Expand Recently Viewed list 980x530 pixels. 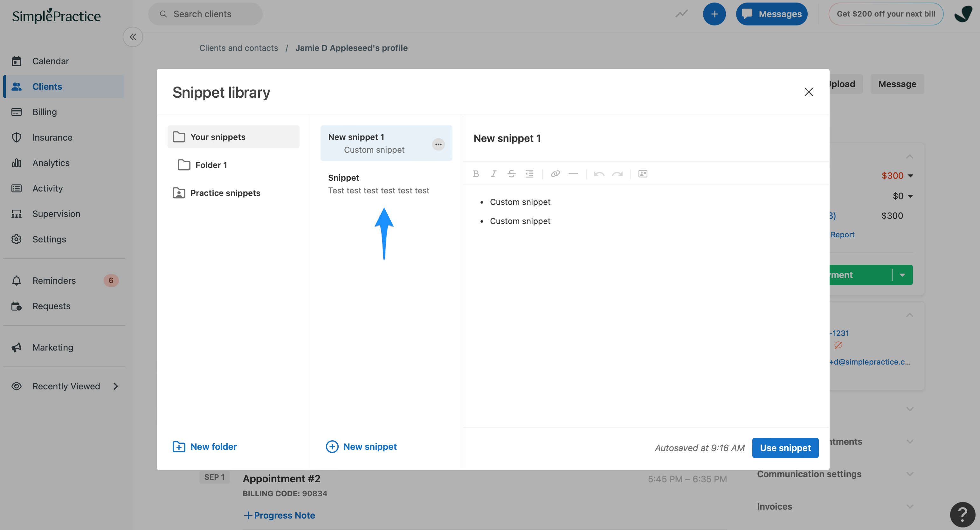[64, 386]
